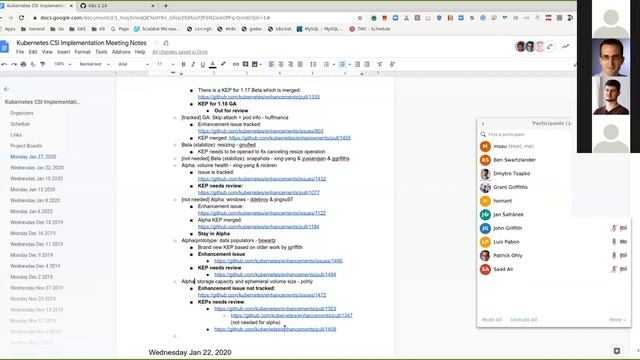Star the document title
This screenshot has height=360, width=640.
click(x=156, y=43)
